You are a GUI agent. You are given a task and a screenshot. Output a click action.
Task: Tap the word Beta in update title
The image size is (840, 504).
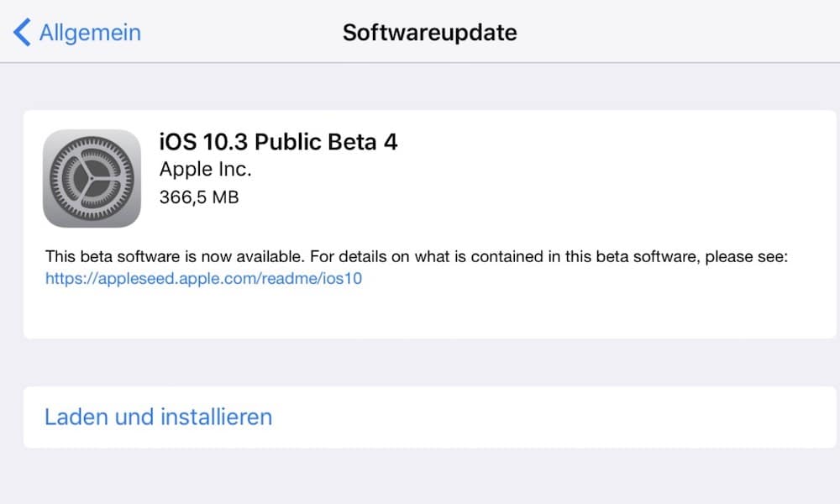pos(352,142)
